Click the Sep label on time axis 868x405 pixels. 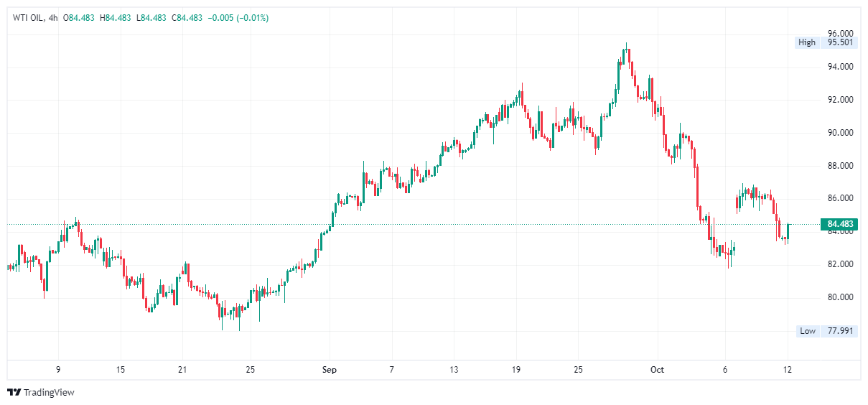pos(330,370)
